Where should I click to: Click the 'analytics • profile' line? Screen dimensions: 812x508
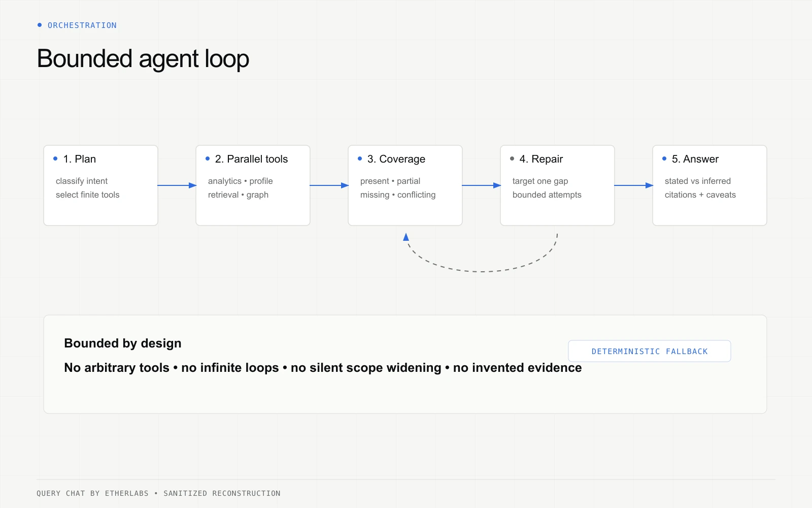[240, 181]
